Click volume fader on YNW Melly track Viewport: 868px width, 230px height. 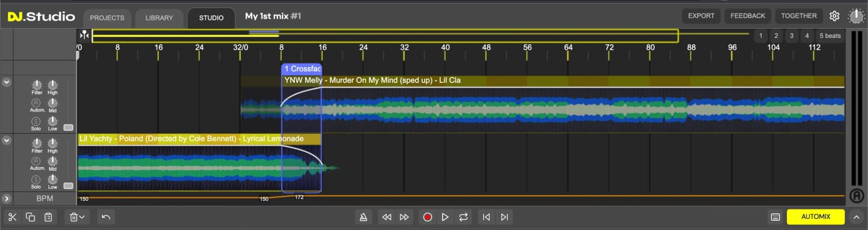pos(68,127)
